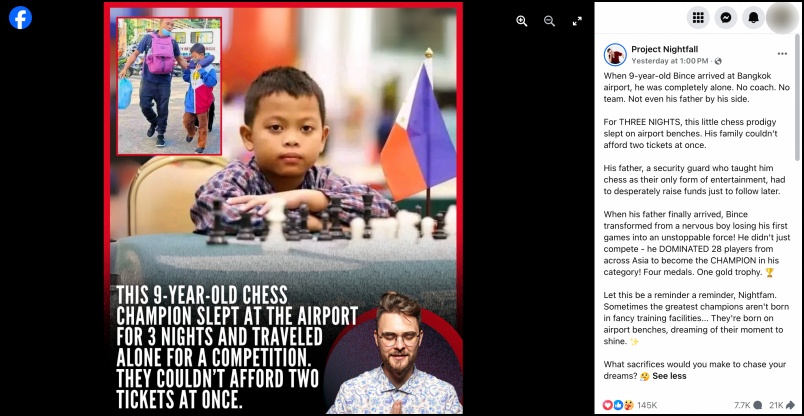
Task: Click the main chess boy photo
Action: tap(283, 208)
